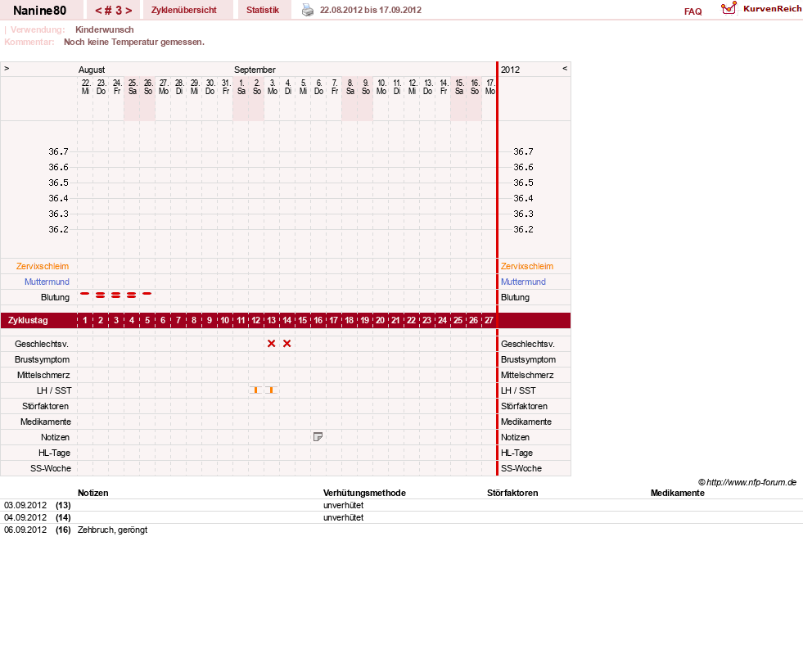
Task: Click 'unverhütet' in the 04.09.2012 row
Action: pyautogui.click(x=343, y=517)
